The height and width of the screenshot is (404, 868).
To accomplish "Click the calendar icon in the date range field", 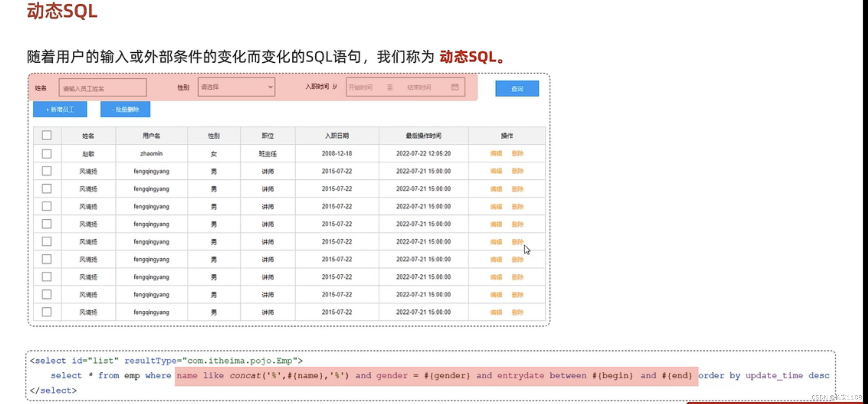I will coord(454,87).
